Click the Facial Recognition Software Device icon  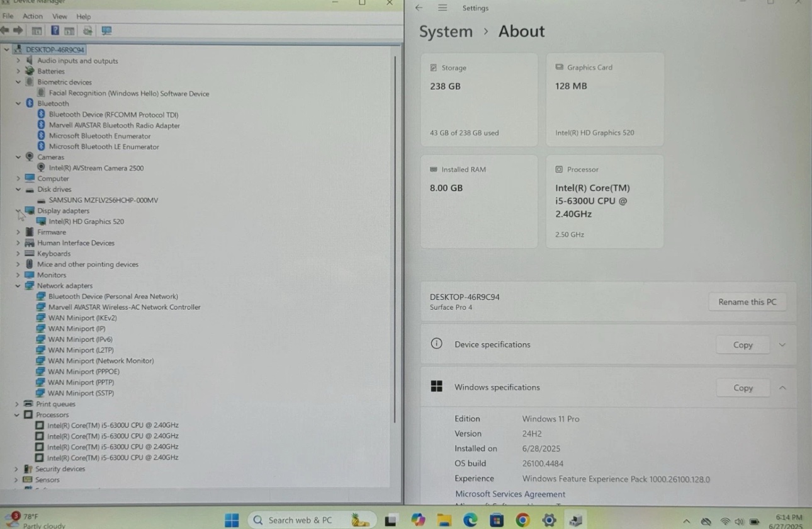click(42, 93)
